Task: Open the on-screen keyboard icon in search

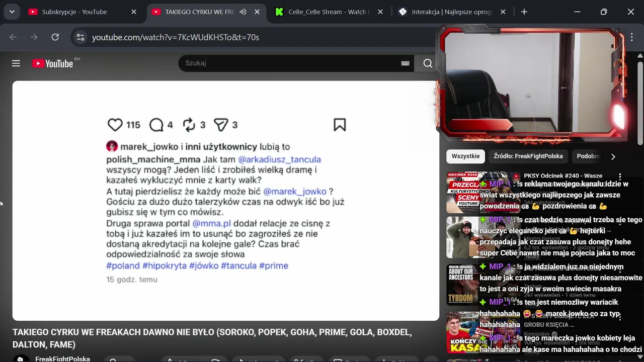Action: [x=405, y=63]
